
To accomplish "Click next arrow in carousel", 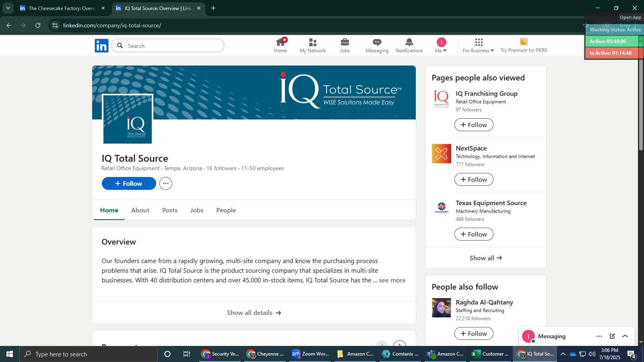I will [399, 343].
